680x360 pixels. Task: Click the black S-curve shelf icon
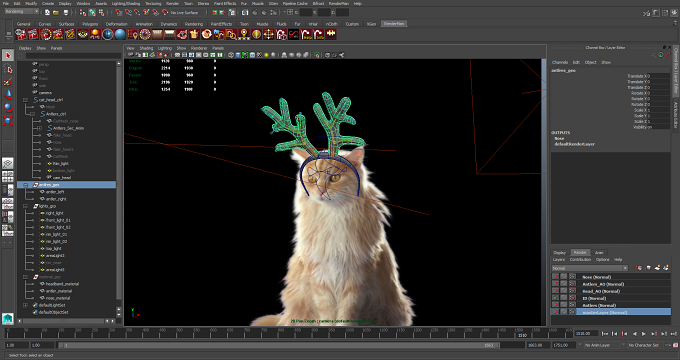294,34
